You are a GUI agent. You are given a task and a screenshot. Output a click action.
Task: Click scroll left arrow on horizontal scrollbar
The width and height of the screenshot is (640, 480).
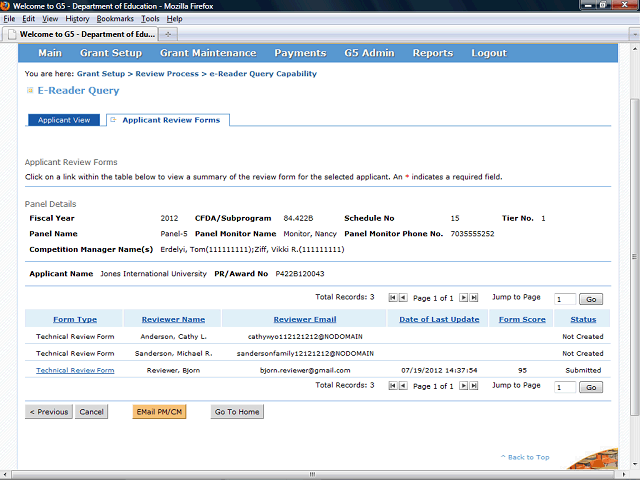(4, 474)
